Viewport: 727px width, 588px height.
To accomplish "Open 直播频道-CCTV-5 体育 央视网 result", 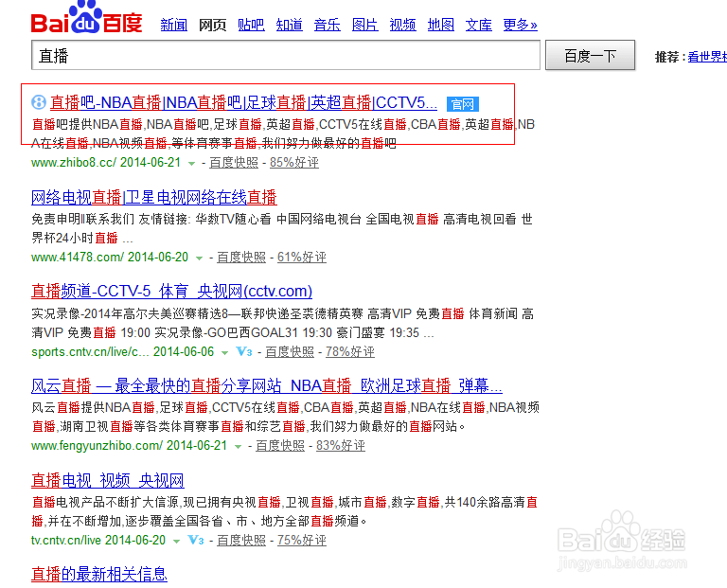I will pos(171,292).
